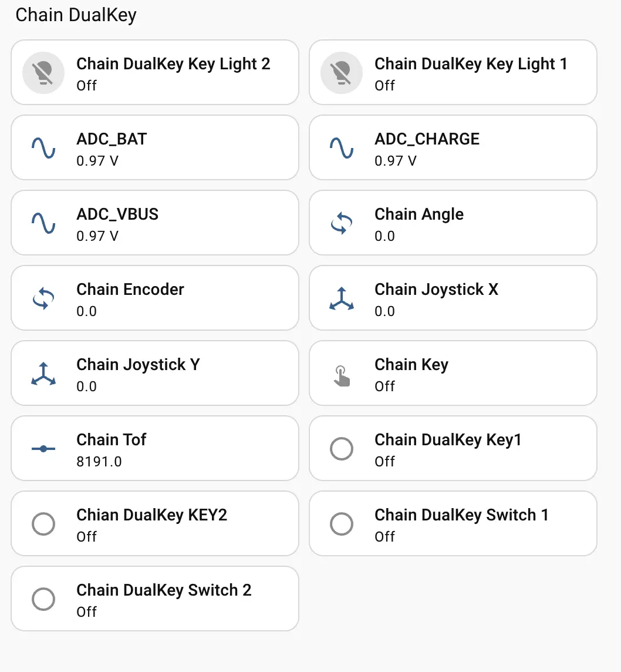Select the Chain Angle label text
The image size is (621, 672).
pyautogui.click(x=419, y=214)
